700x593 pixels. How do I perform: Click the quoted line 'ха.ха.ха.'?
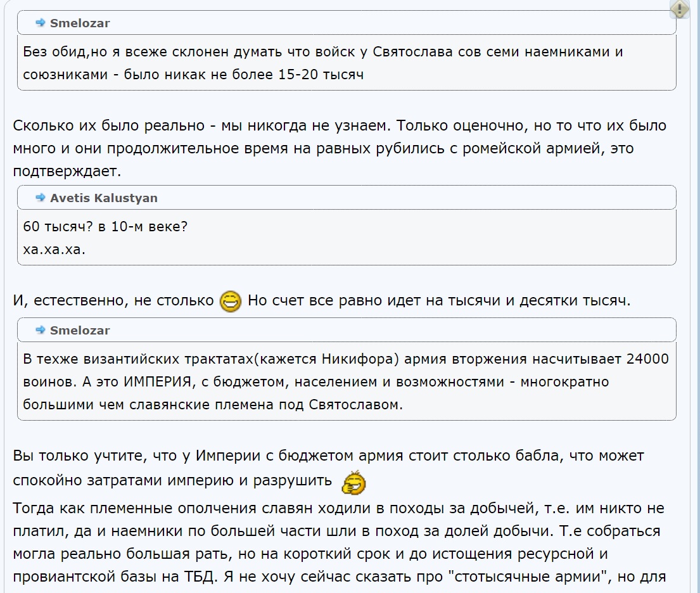click(54, 249)
